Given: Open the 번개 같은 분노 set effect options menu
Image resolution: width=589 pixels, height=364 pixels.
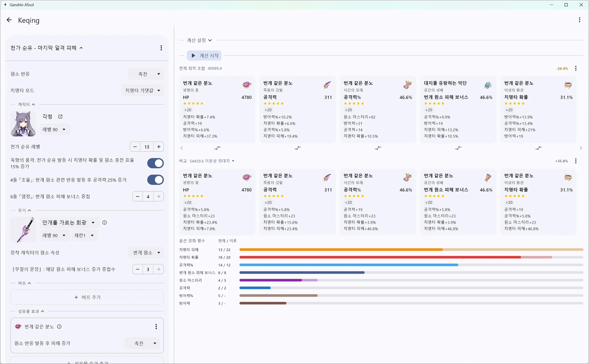Looking at the screenshot, I should (156, 327).
